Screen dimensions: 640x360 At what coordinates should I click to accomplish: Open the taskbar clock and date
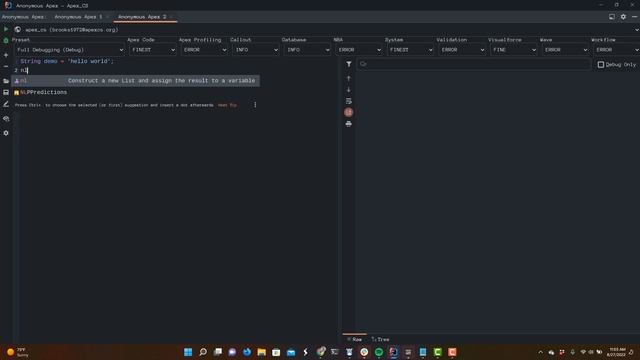(x=617, y=352)
